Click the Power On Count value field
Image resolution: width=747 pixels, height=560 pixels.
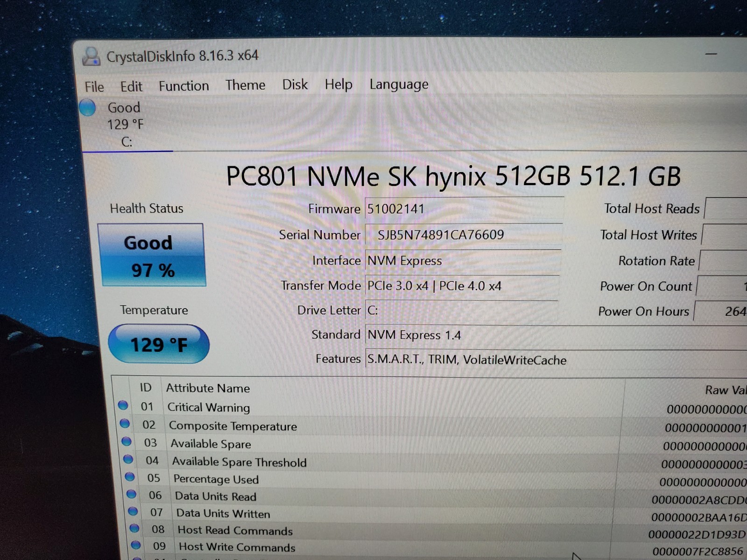[x=722, y=286]
